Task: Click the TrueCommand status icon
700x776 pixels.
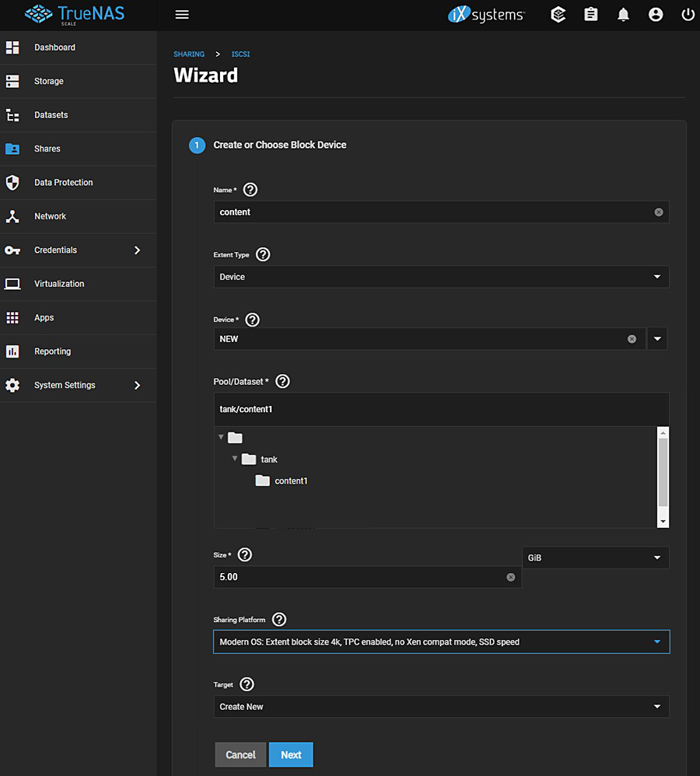Action: [558, 15]
